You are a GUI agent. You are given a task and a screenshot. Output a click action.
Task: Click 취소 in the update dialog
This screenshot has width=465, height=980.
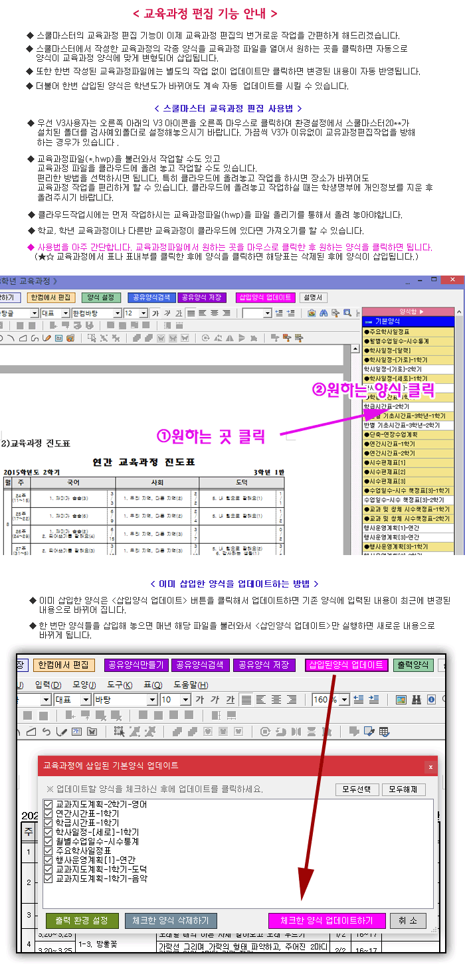point(408,921)
